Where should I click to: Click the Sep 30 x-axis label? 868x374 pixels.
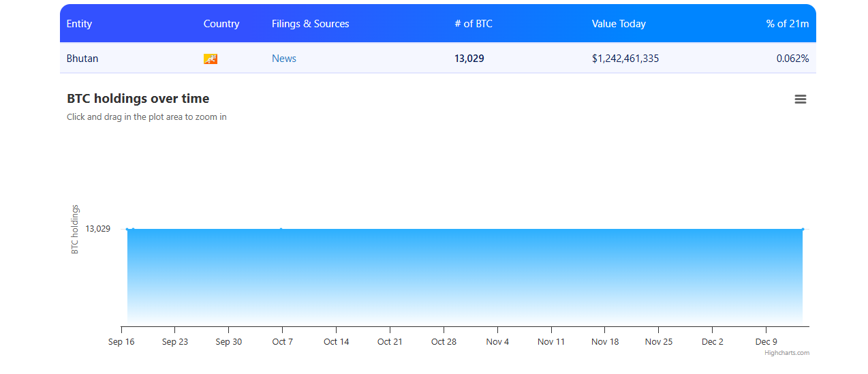click(229, 342)
